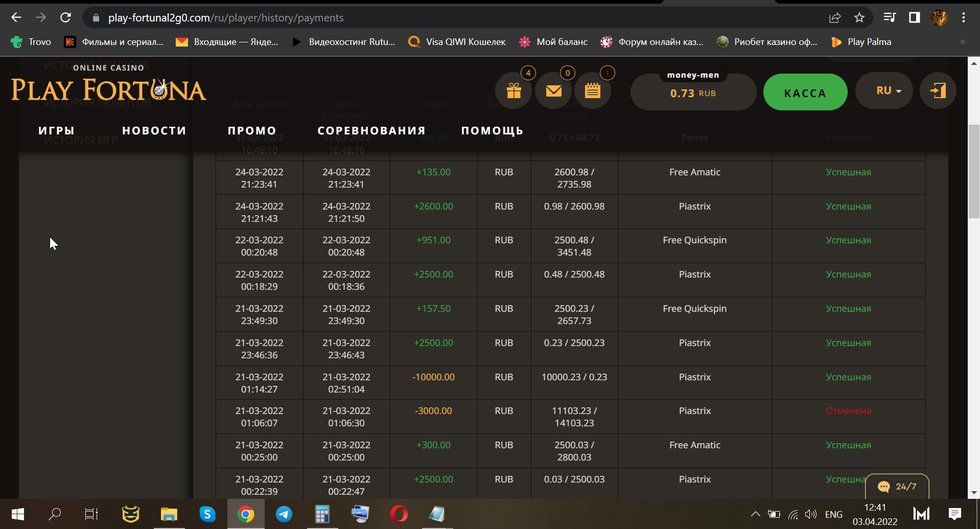Toggle the browser side panel

click(x=914, y=18)
